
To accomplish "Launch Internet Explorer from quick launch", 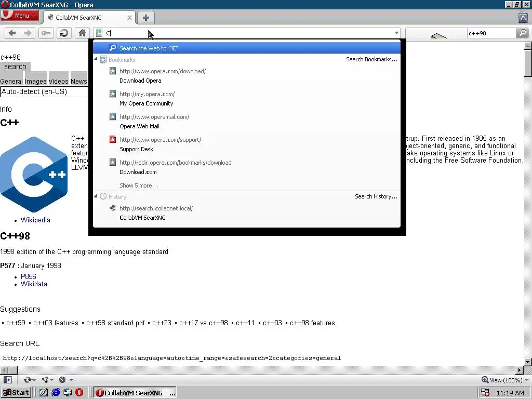I will point(56,393).
